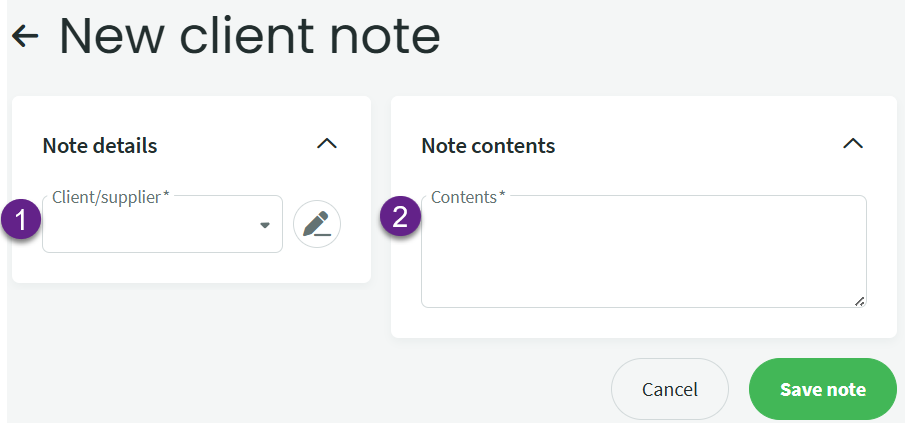Click the purple step marker numbered 2

tap(400, 218)
